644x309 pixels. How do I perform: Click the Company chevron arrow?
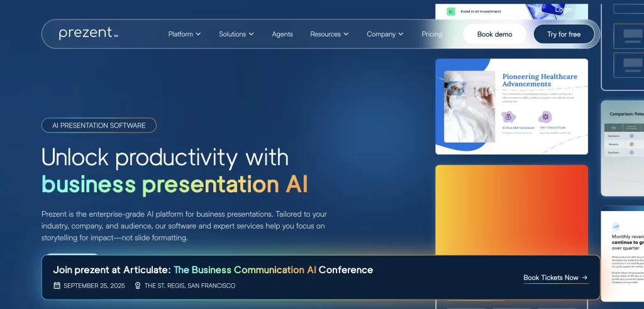point(401,34)
